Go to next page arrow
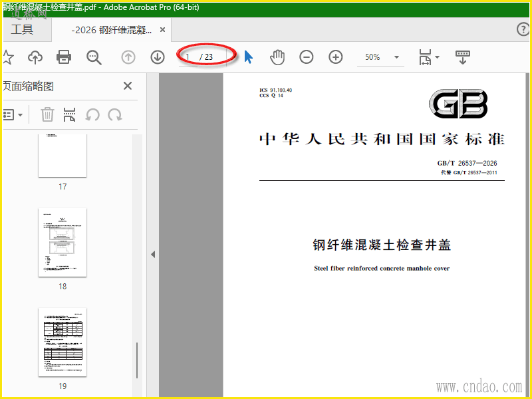Viewport: 532px width, 399px height. 158,57
